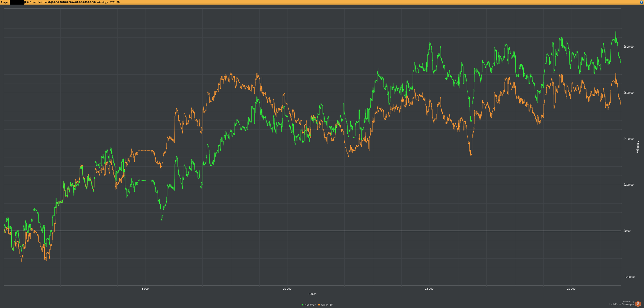Click the 20 000 hands axis label
The width and height of the screenshot is (644, 308).
[x=571, y=289]
